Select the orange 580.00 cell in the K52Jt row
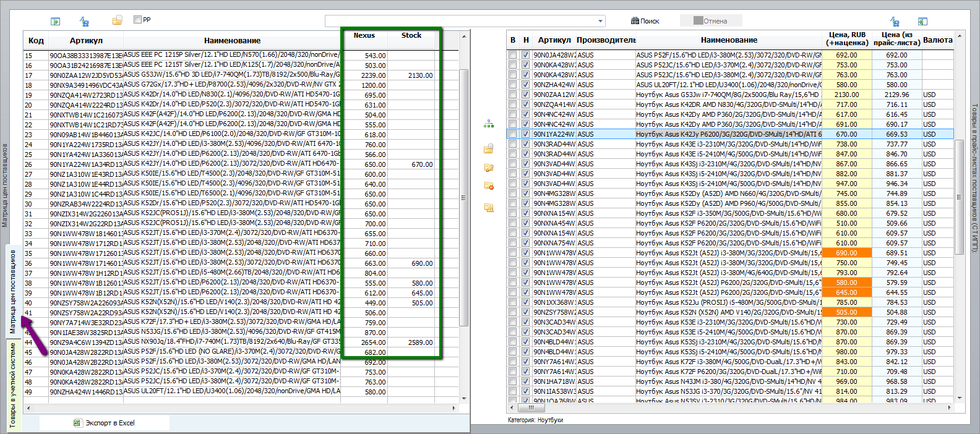Viewport: 980px width, 434px height. coord(847,283)
